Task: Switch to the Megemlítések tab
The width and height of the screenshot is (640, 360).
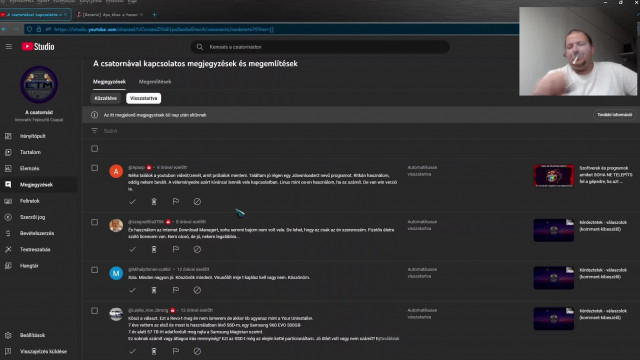Action: pyautogui.click(x=155, y=82)
